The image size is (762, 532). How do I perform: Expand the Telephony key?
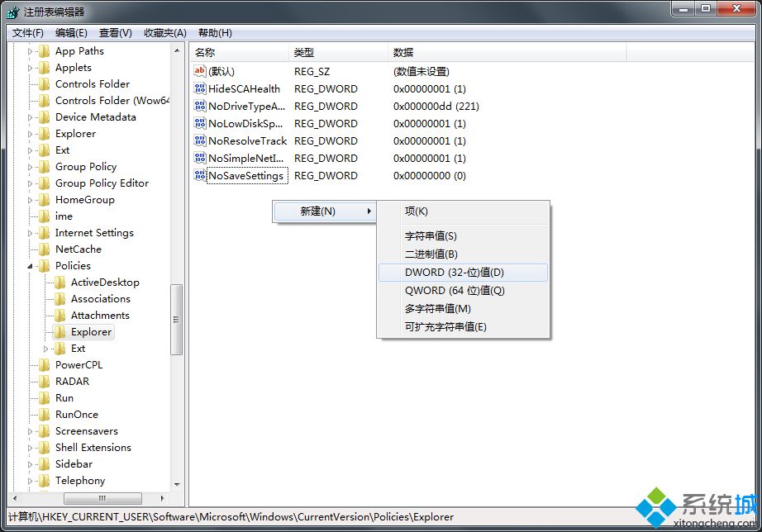coord(30,481)
